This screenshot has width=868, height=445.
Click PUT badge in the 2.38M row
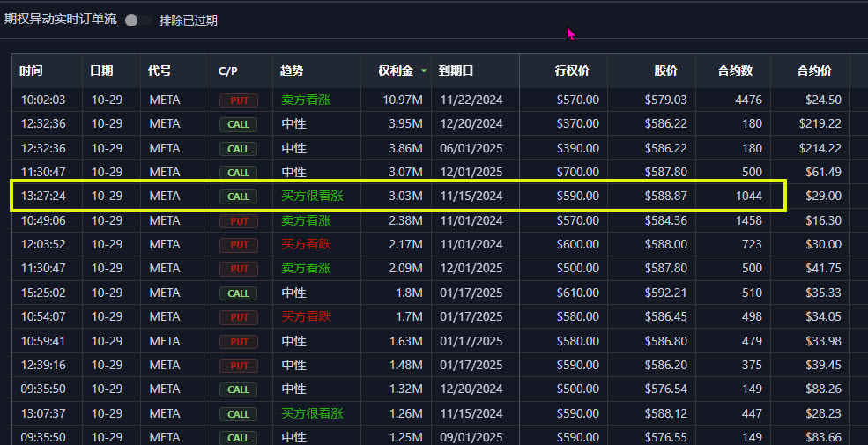239,221
